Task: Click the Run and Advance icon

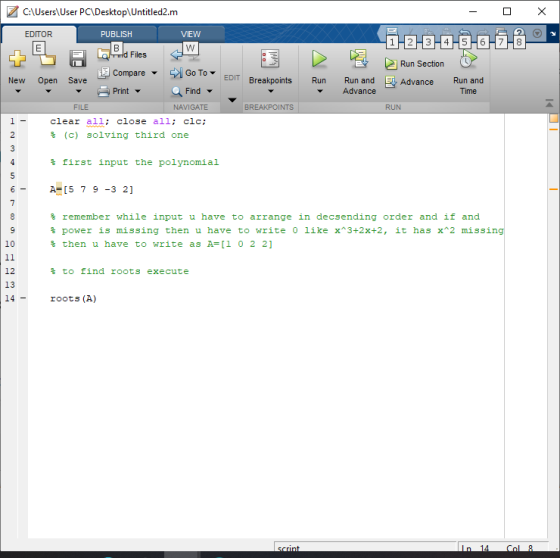Action: point(359,59)
